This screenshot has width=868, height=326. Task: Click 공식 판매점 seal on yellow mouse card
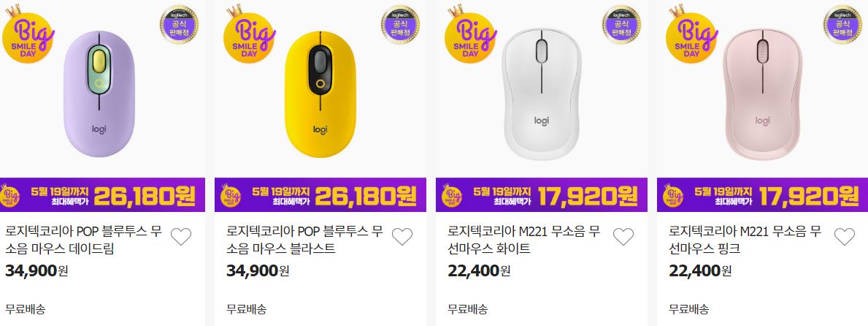click(x=400, y=24)
